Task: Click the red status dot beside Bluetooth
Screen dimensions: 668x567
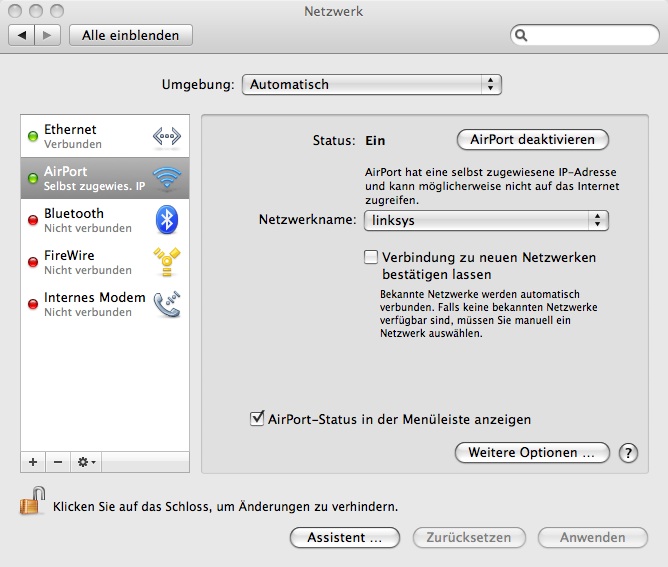Action: (33, 220)
